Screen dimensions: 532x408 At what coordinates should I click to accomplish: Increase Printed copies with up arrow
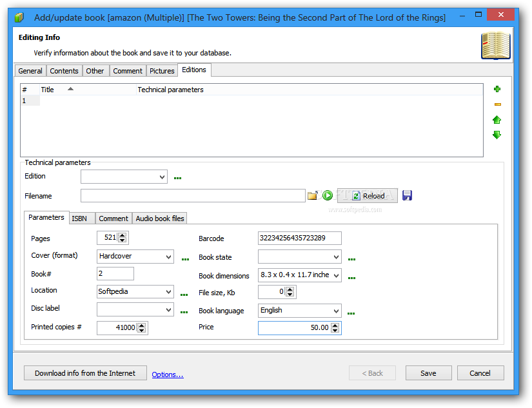point(142,325)
